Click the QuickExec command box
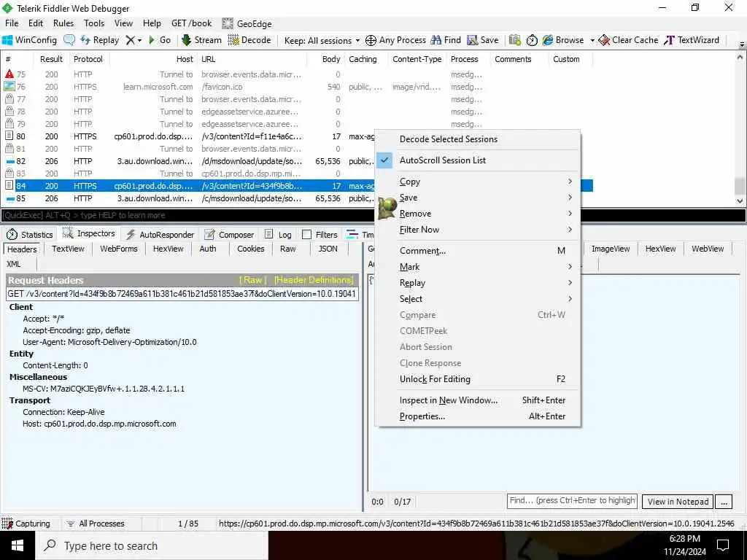The width and height of the screenshot is (747, 560). pyautogui.click(x=373, y=215)
